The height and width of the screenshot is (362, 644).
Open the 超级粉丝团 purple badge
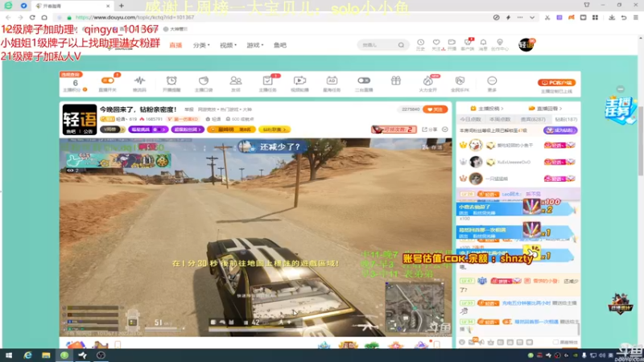point(188,130)
